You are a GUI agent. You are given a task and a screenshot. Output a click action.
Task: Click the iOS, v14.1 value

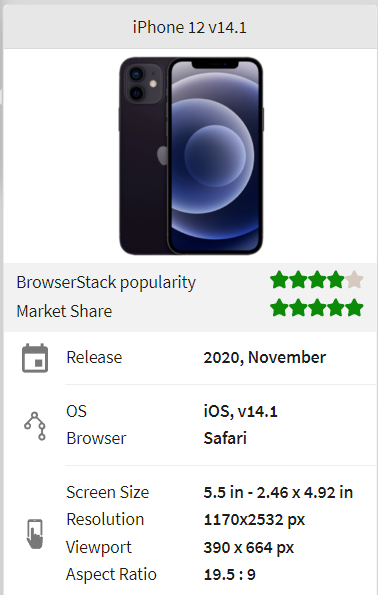coord(241,411)
